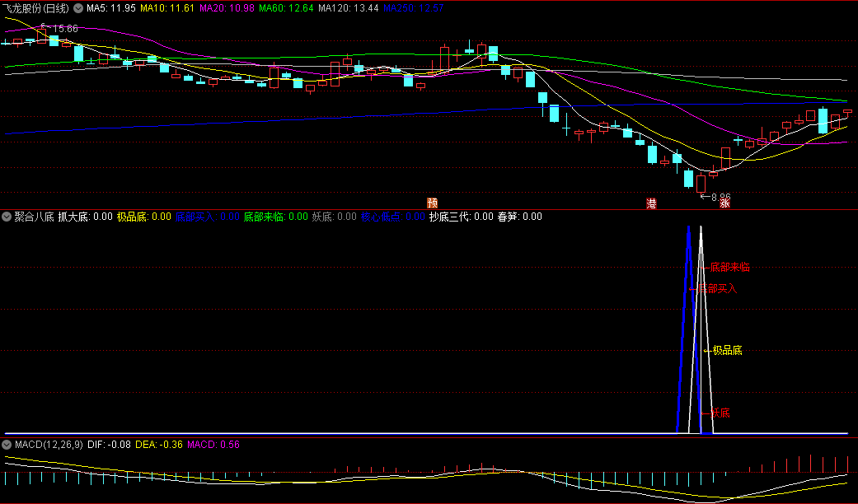Click the 春笋: 0.00 value
The width and height of the screenshot is (858, 504).
click(520, 217)
